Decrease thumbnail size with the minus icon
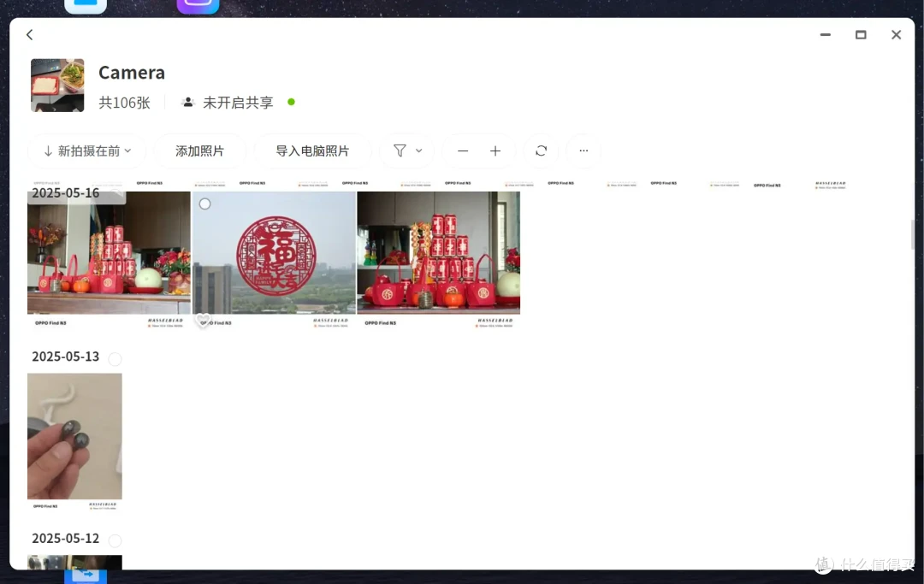This screenshot has height=584, width=924. click(463, 151)
